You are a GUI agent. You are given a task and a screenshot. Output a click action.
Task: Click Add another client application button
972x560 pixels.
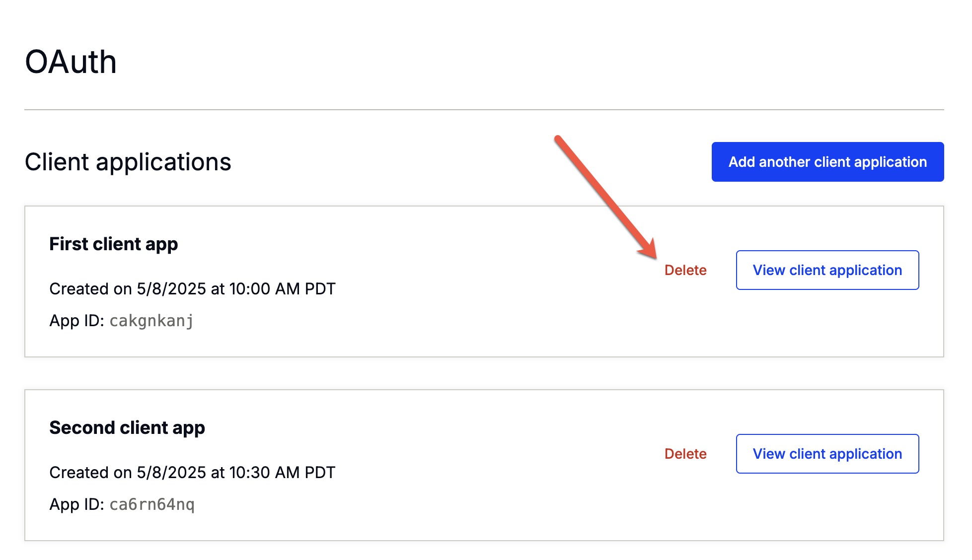click(827, 162)
